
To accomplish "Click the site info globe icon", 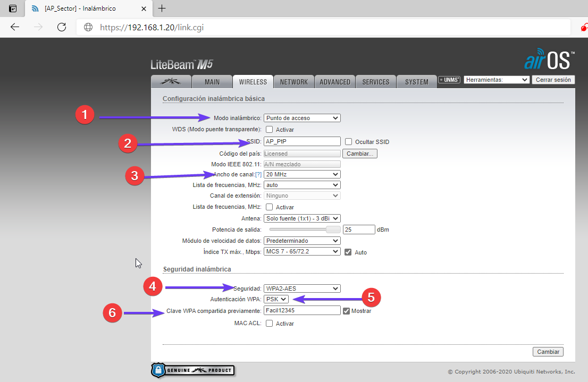I will (89, 27).
